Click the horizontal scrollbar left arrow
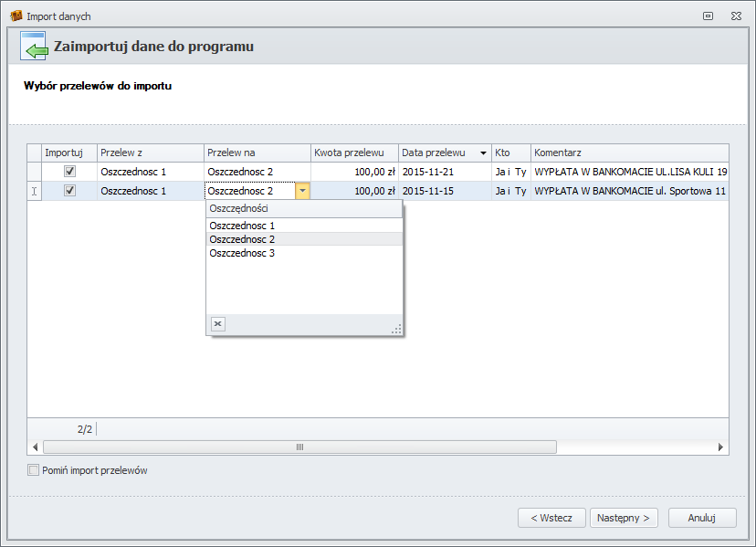The image size is (756, 547). pos(36,447)
